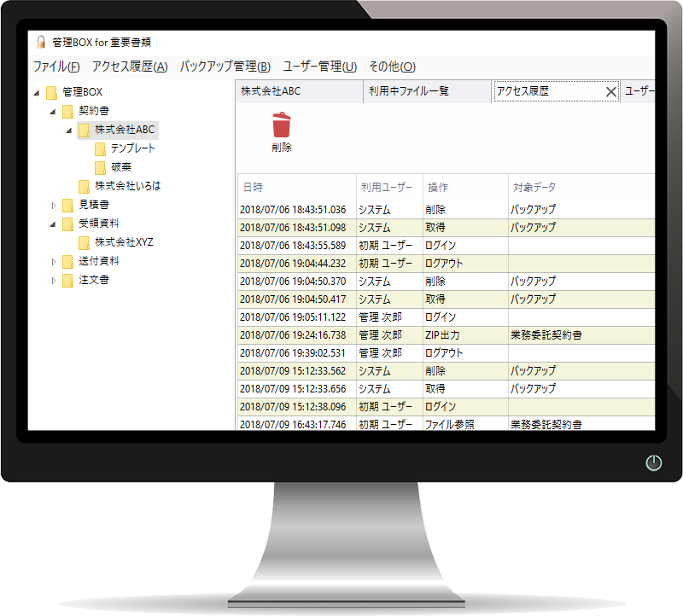The image size is (683, 616).
Task: Collapse the 契約書 tree node
Action: point(53,111)
